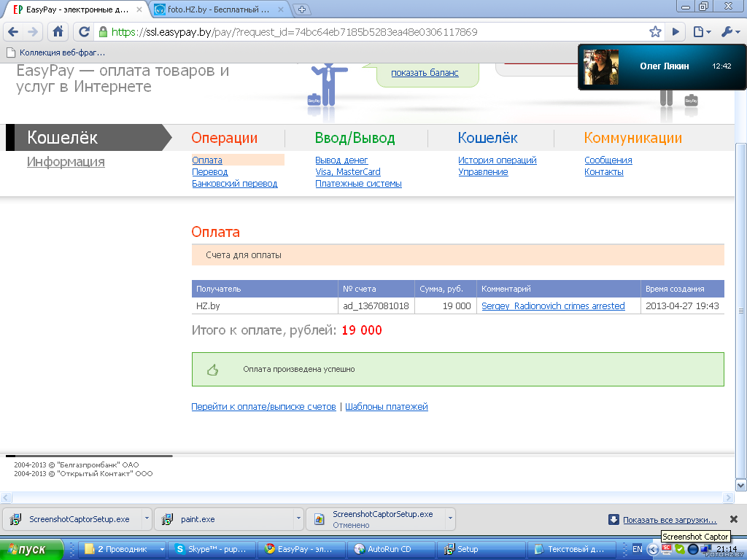Screen dimensions: 747x560
Task: Click Показать все загрузки link
Action: (670, 520)
